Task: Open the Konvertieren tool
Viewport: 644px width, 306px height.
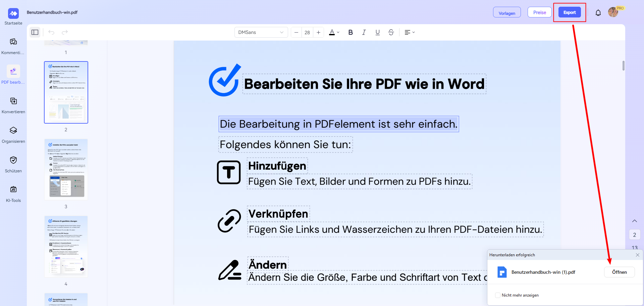Action: tap(13, 105)
